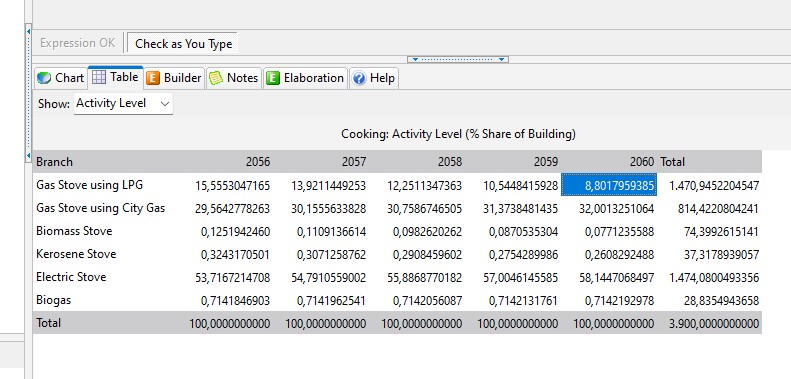
Task: Open the Help tab
Action: (374, 78)
